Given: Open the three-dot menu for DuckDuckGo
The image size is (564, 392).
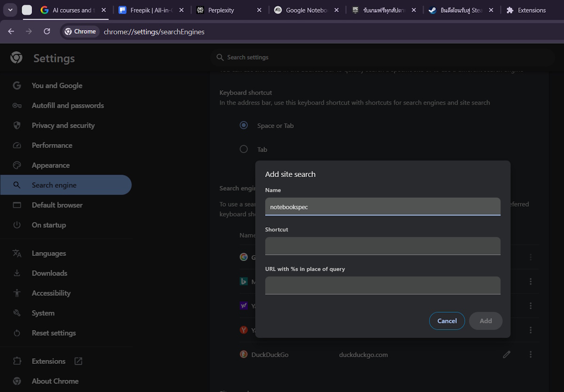Looking at the screenshot, I should [x=531, y=354].
